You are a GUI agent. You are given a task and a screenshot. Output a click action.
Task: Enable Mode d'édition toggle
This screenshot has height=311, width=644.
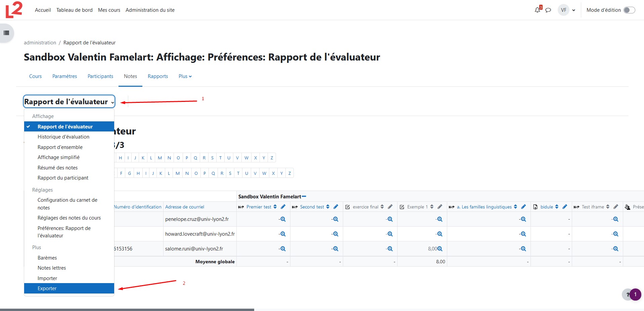[x=629, y=10]
